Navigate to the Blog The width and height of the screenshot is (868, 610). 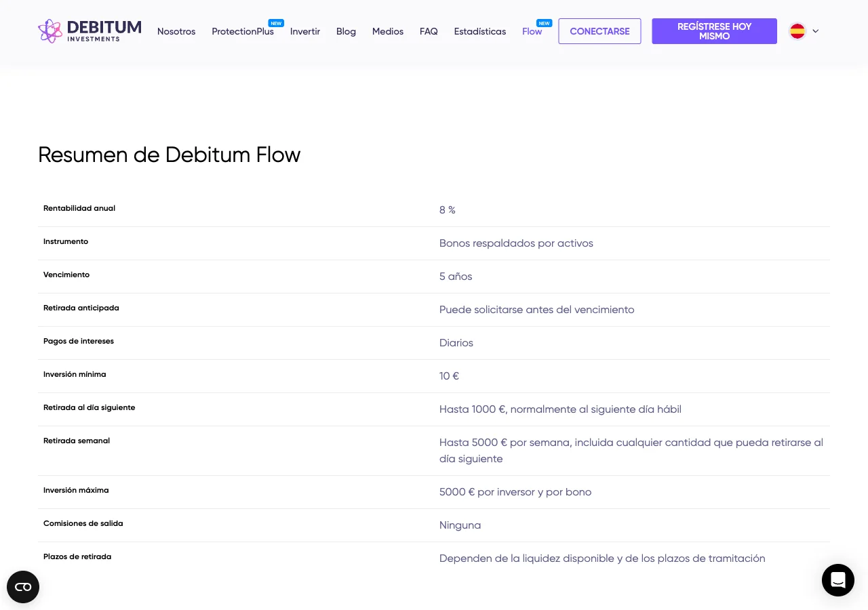pyautogui.click(x=346, y=31)
